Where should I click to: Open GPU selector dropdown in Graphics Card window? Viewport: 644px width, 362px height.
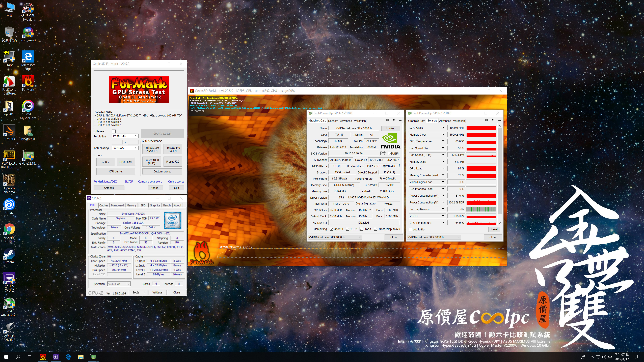click(x=335, y=237)
